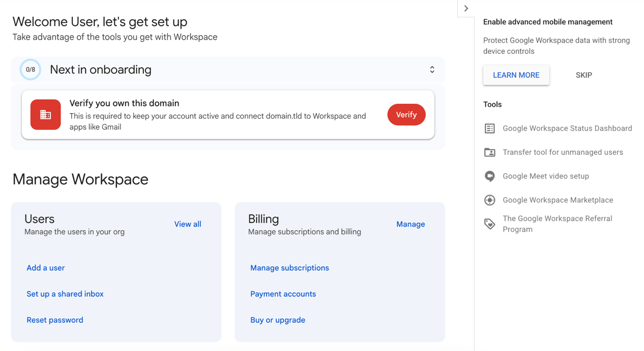
Task: Click the 0/8 onboarding progress circle
Action: (31, 69)
